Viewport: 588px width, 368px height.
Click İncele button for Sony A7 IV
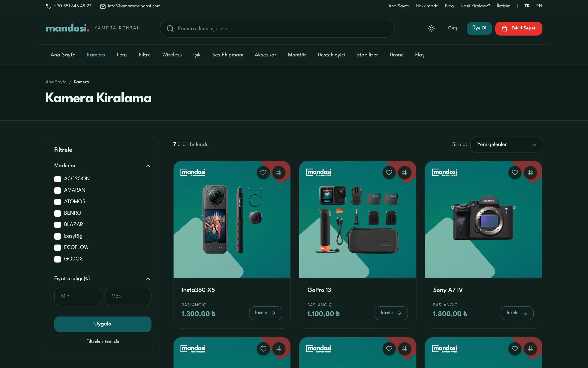point(517,313)
